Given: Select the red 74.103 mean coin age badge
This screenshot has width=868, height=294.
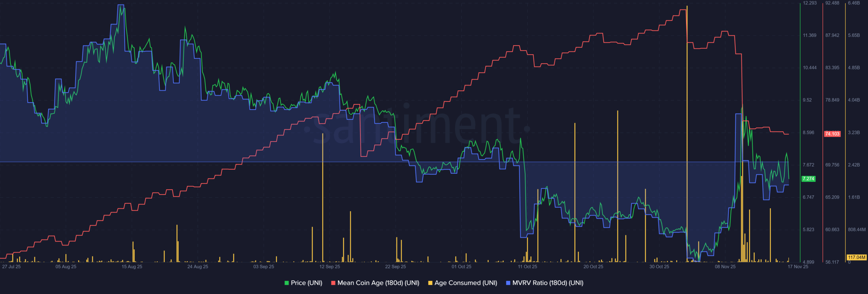Looking at the screenshot, I should (x=832, y=134).
